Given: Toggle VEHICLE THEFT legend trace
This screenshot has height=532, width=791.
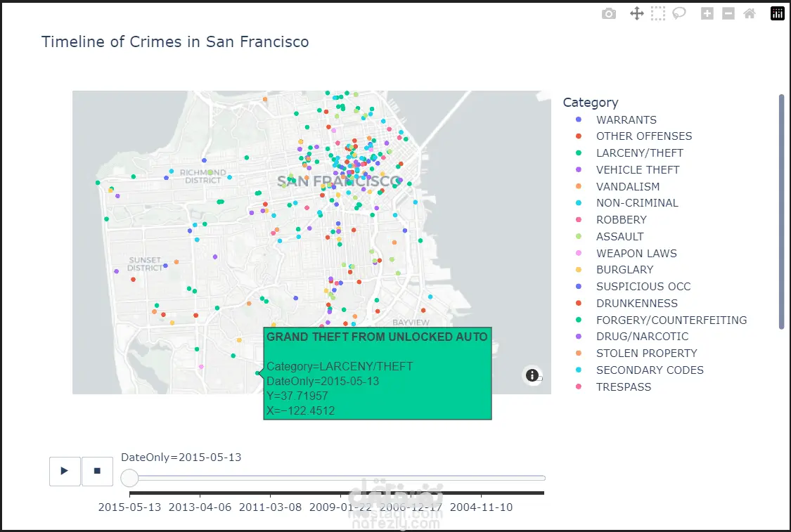Looking at the screenshot, I should point(637,169).
